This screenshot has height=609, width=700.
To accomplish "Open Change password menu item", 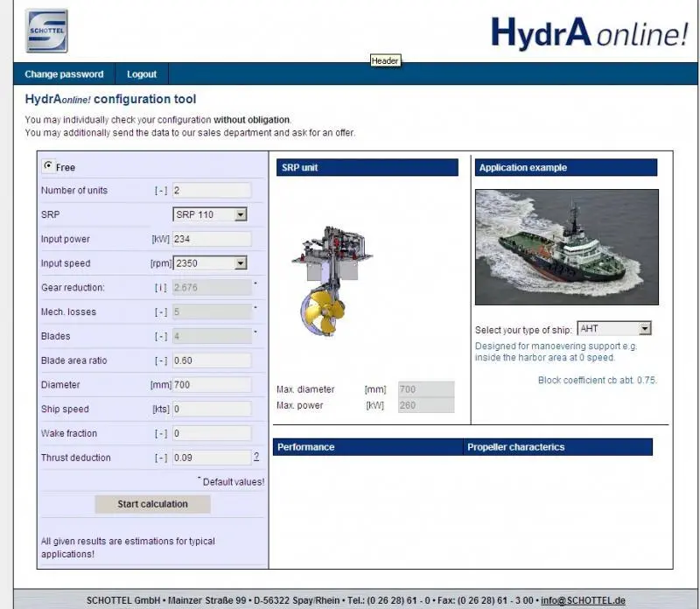I will [64, 74].
